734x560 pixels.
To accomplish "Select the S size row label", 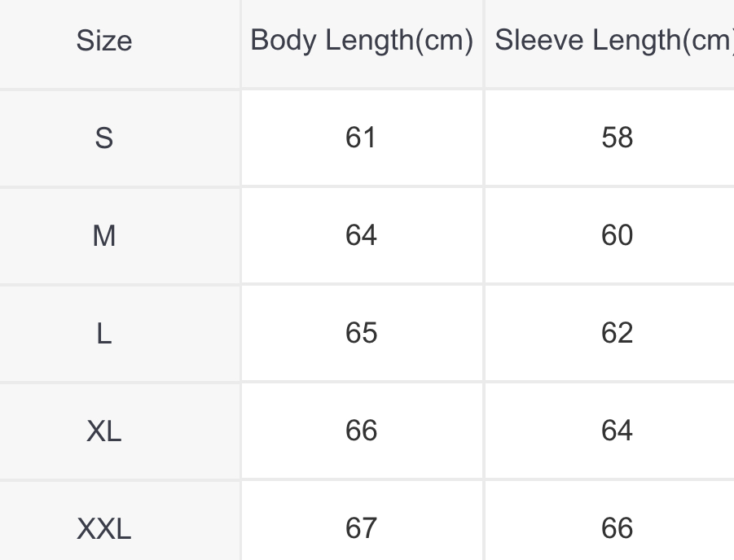I will point(104,138).
